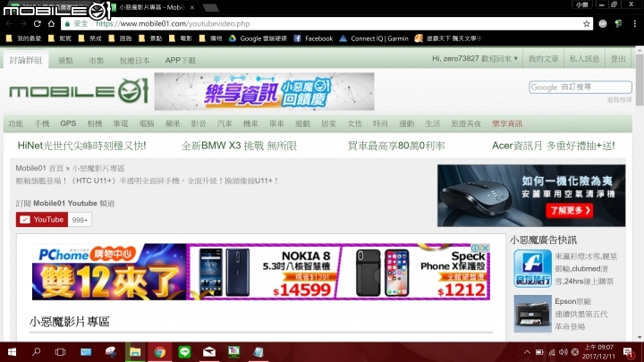Reload the page with the refresh icon
644x362 pixels.
click(38, 24)
